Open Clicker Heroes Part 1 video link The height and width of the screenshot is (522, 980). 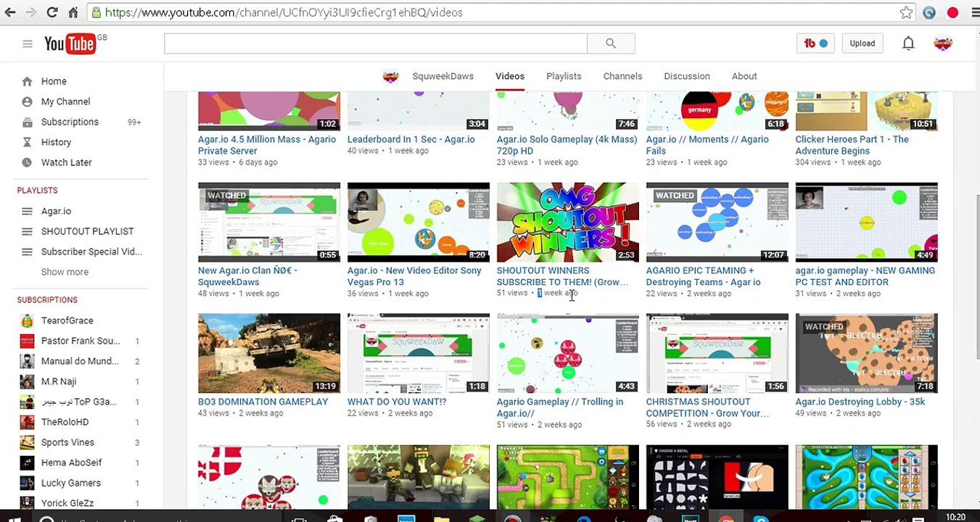pyautogui.click(x=852, y=145)
